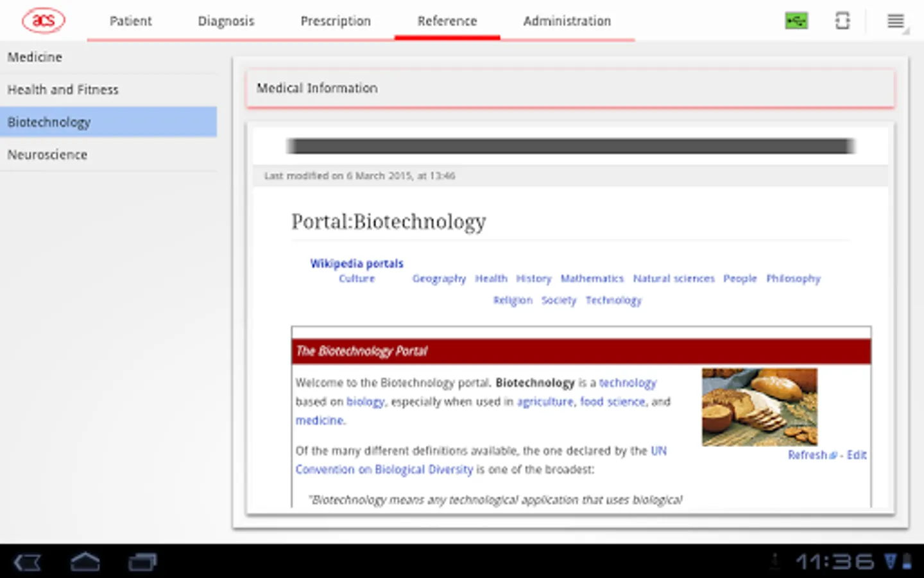Select the Reference tab
The image size is (924, 578).
pyautogui.click(x=447, y=21)
